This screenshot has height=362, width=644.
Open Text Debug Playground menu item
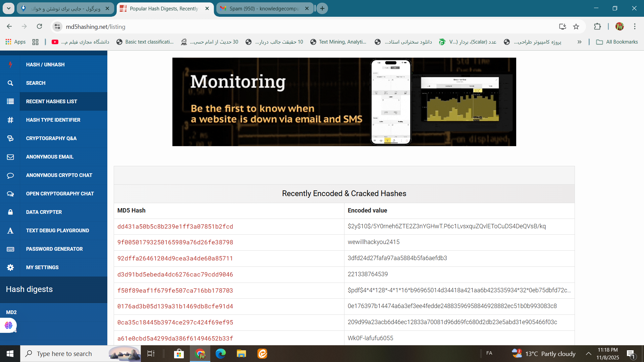[57, 231]
